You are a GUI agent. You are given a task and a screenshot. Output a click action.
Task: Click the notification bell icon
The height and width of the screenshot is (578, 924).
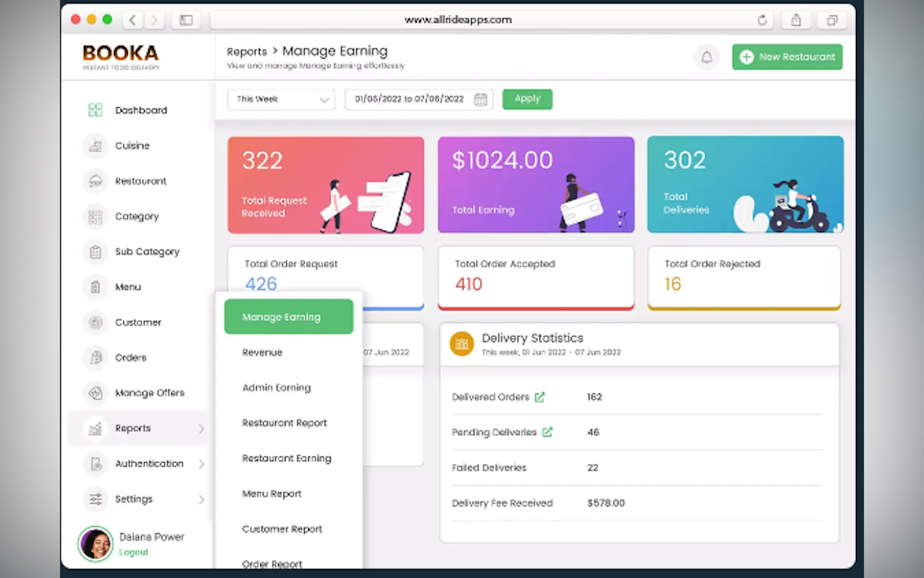point(707,58)
